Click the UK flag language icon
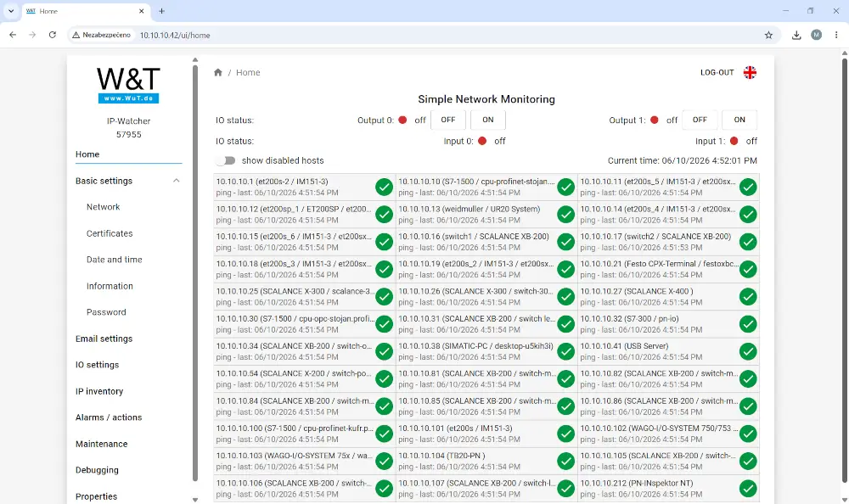 [750, 72]
